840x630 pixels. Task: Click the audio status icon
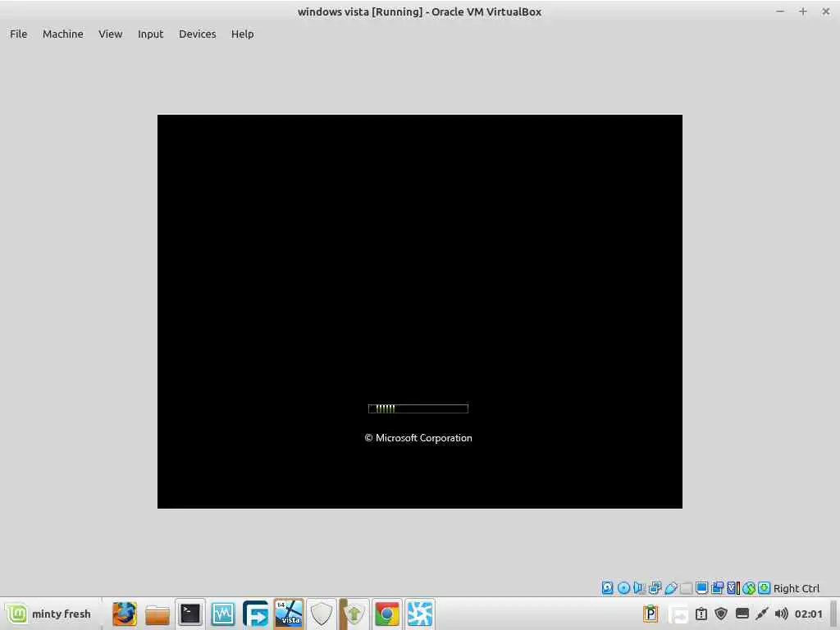(638, 587)
